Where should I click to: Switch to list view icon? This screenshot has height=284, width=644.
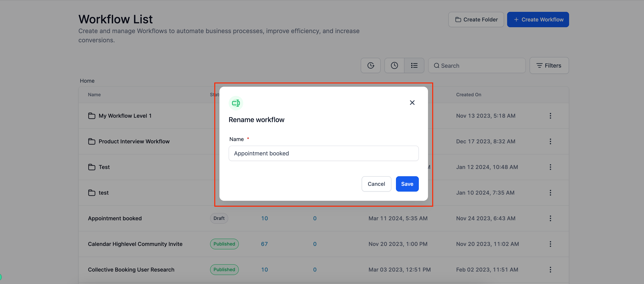coord(414,65)
